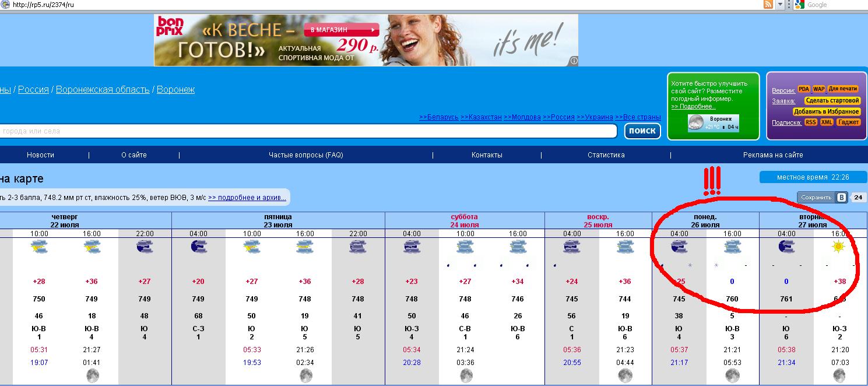Click moon phase icon below 01:41
This screenshot has width=868, height=386.
[92, 376]
